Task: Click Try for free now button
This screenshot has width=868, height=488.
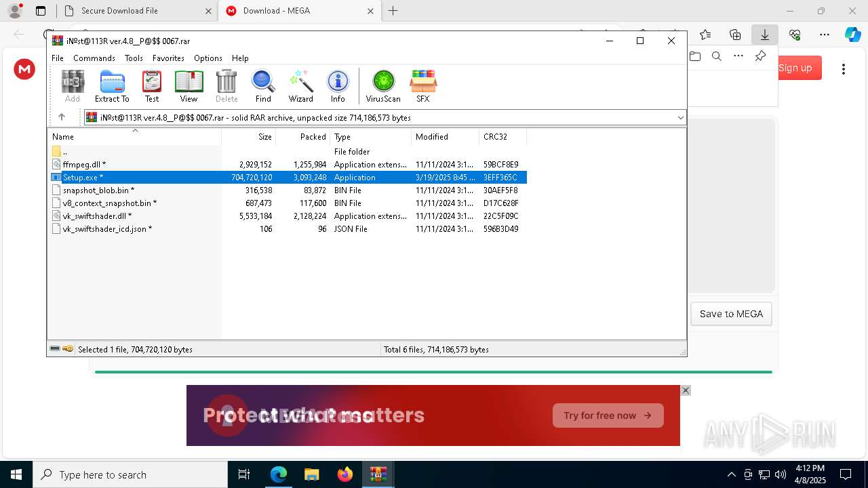Action: pyautogui.click(x=608, y=415)
